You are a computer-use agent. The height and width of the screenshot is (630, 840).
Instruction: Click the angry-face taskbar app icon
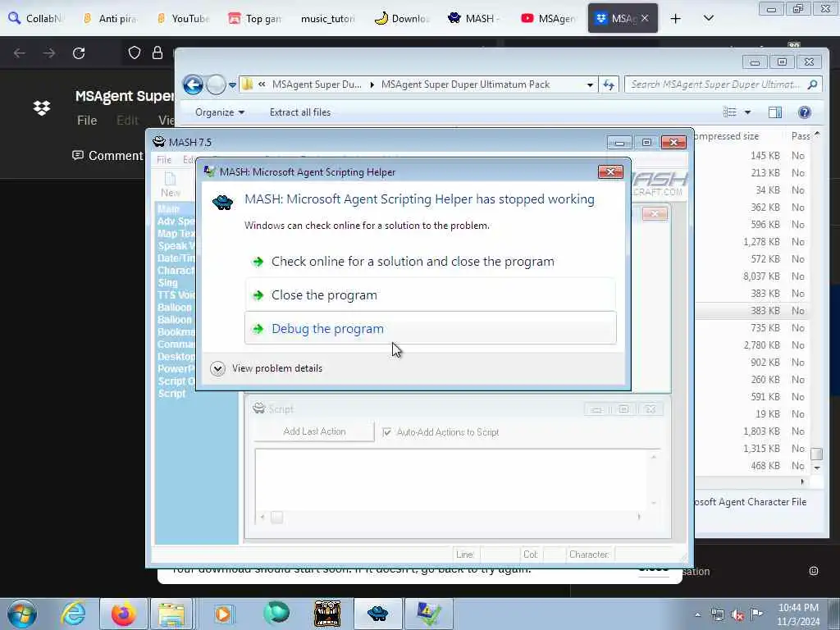tap(327, 614)
